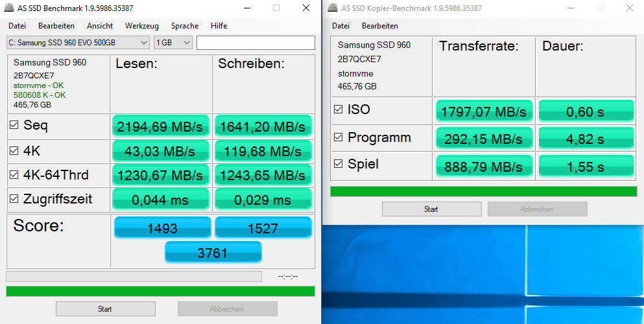The image size is (644, 324).
Task: Toggle the Zugriffszeit test checkbox
Action: 14,200
